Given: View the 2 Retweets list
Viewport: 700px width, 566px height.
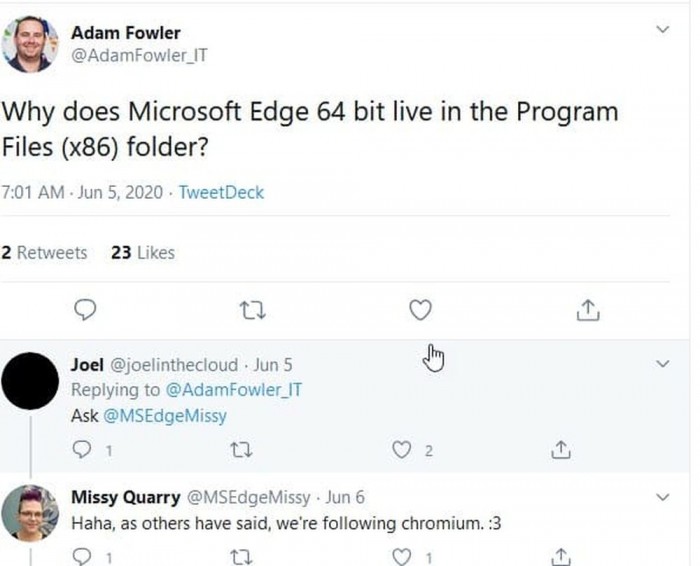Looking at the screenshot, I should pos(45,253).
